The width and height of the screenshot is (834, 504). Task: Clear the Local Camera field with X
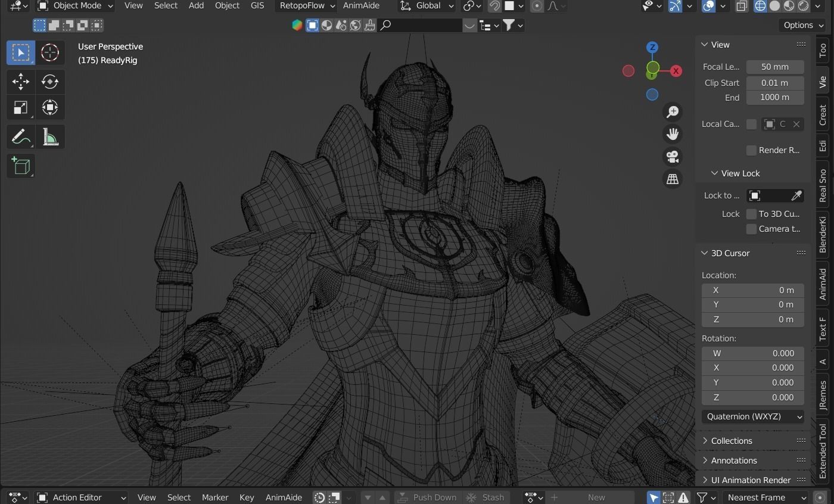coord(796,124)
